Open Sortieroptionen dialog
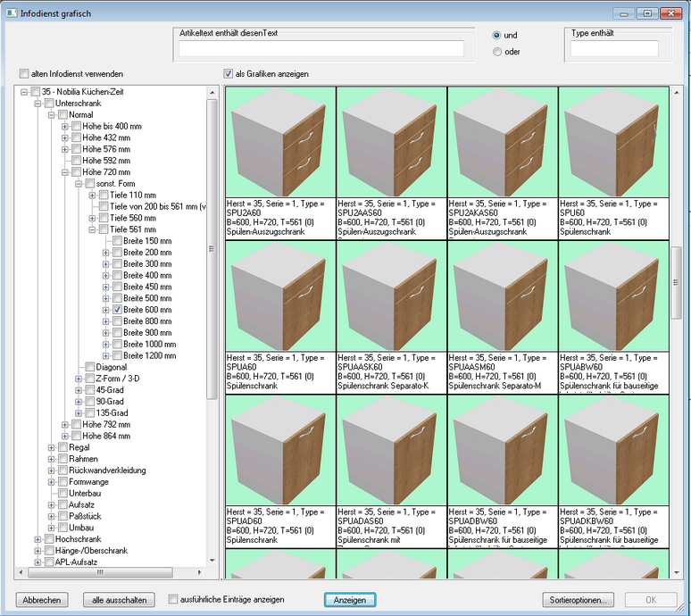This screenshot has width=691, height=616. 578,600
